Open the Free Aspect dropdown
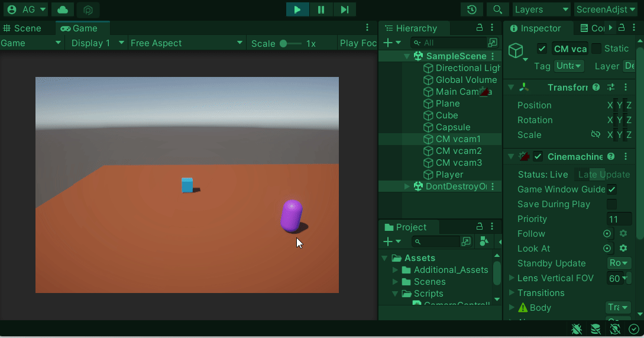The height and width of the screenshot is (338, 644). pyautogui.click(x=187, y=43)
